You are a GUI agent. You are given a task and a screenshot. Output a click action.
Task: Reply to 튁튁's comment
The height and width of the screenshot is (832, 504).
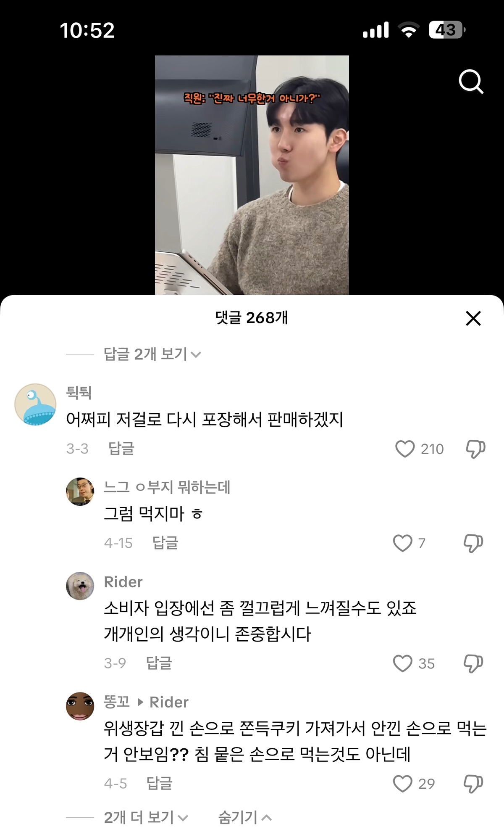(121, 449)
